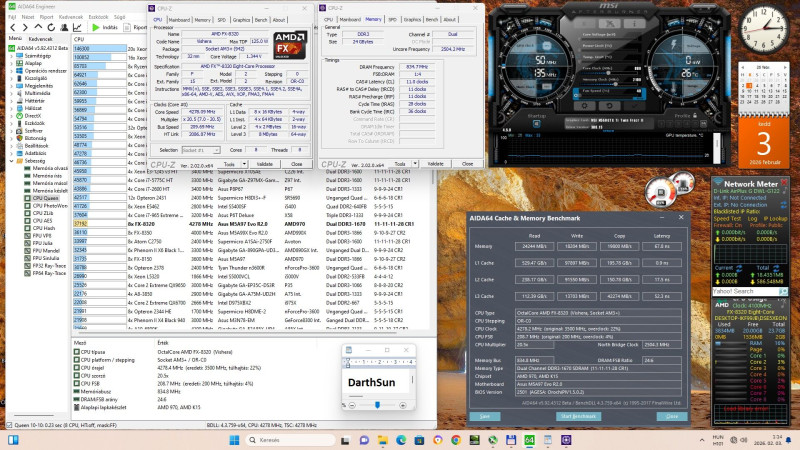The height and width of the screenshot is (450, 800).
Task: Reset Afterburner settings with reset button
Action: point(609,106)
